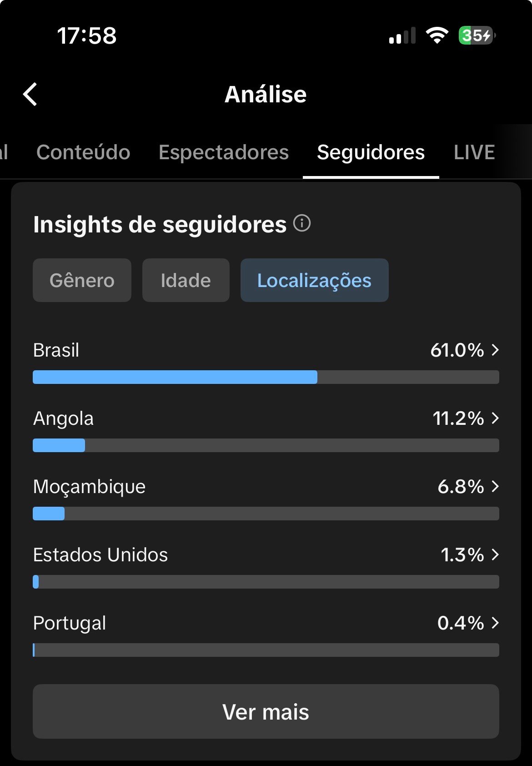Open info icon beside Insights de seguidores
Image resolution: width=532 pixels, height=766 pixels.
[302, 223]
